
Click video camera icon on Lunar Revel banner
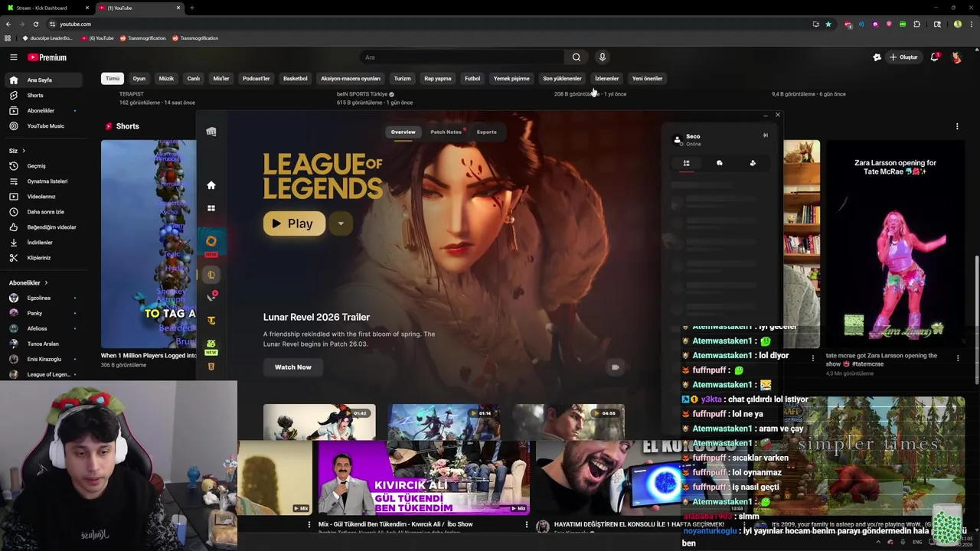(x=615, y=367)
